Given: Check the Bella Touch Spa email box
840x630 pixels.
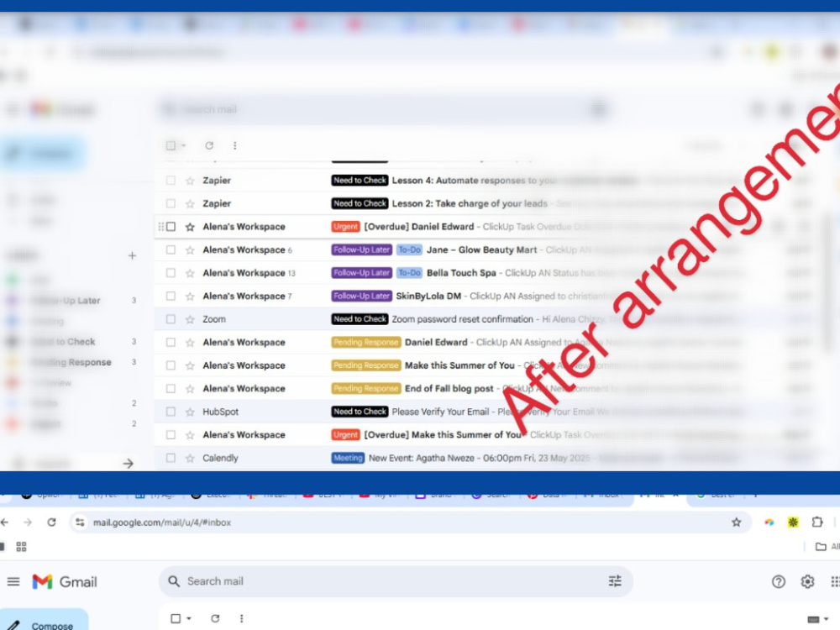Looking at the screenshot, I should (x=171, y=273).
